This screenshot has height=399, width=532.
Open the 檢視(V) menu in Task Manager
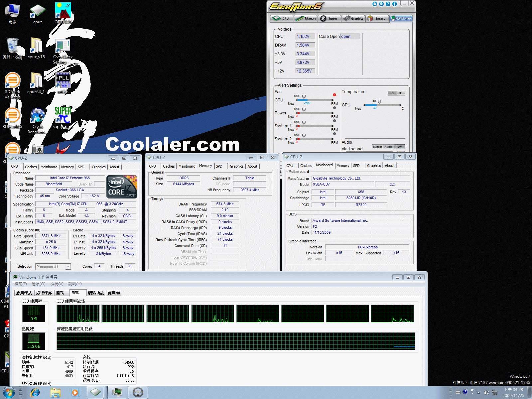click(57, 284)
